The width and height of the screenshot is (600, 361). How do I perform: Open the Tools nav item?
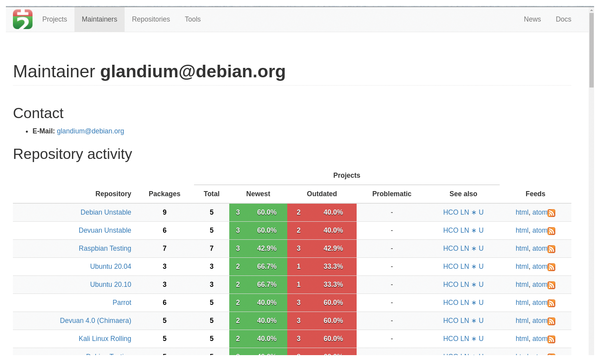(192, 19)
